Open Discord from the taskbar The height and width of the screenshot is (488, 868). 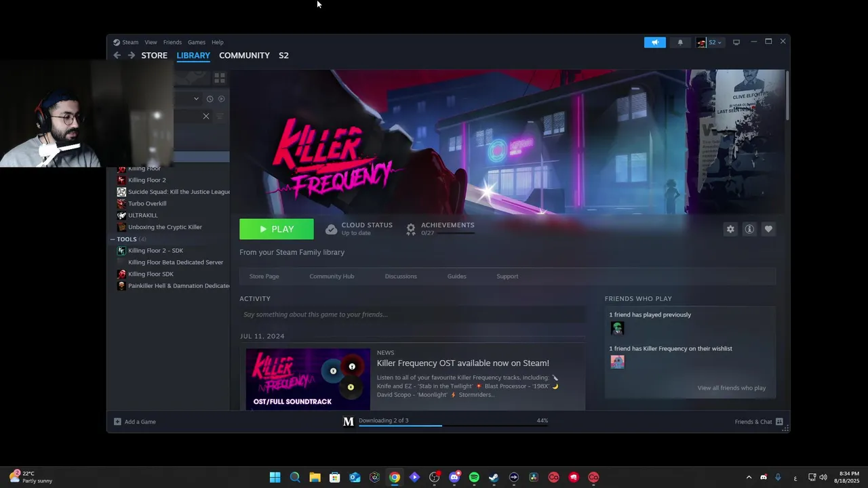(x=454, y=477)
